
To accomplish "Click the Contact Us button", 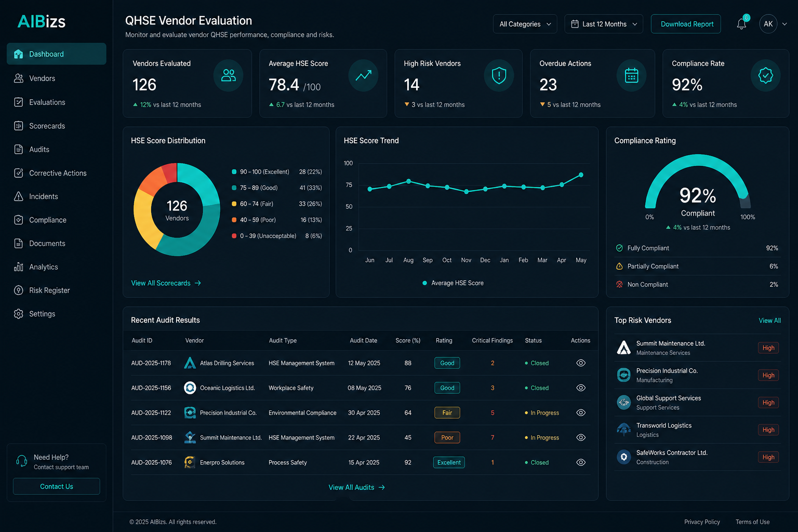I will point(57,486).
